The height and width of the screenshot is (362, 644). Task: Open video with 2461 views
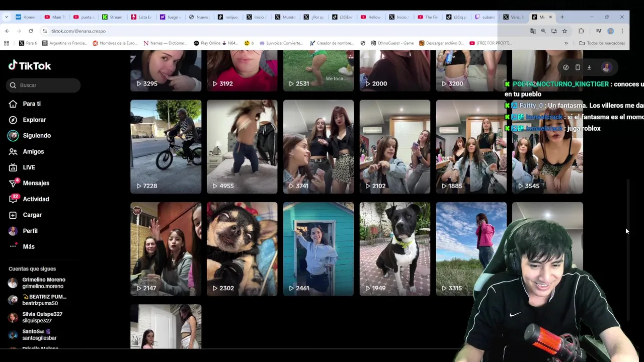point(318,249)
